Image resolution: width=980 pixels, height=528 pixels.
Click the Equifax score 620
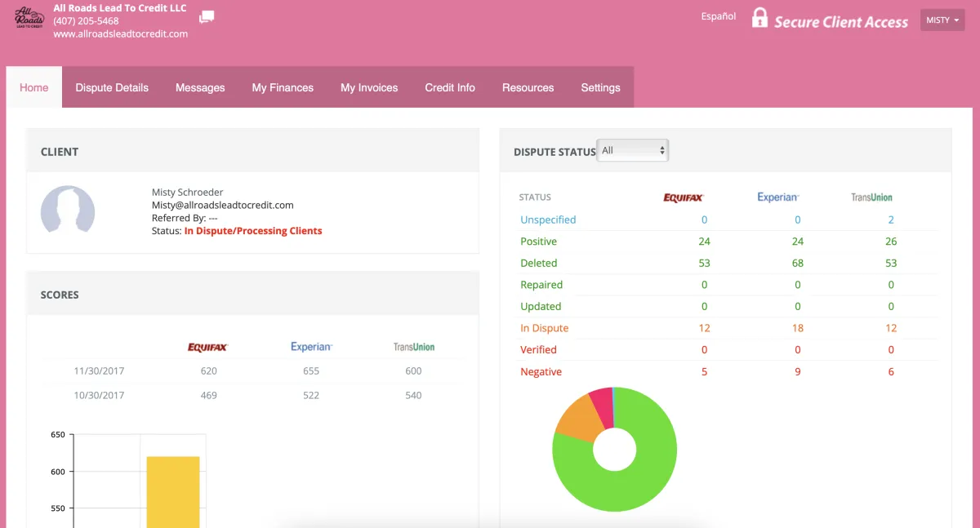tap(208, 370)
